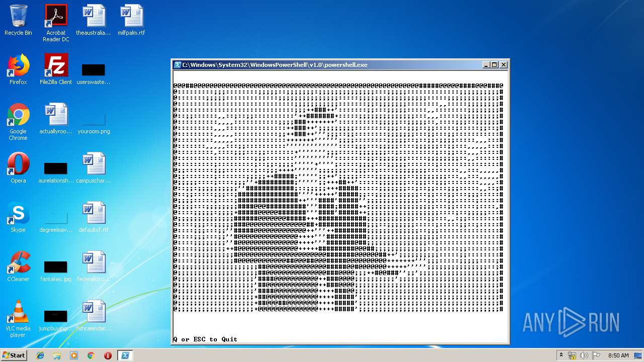
Task: Select jumpbuying file icon
Action: click(56, 320)
